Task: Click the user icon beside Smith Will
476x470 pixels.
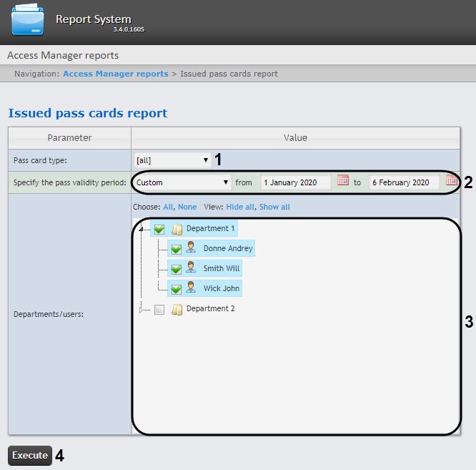Action: (x=191, y=267)
